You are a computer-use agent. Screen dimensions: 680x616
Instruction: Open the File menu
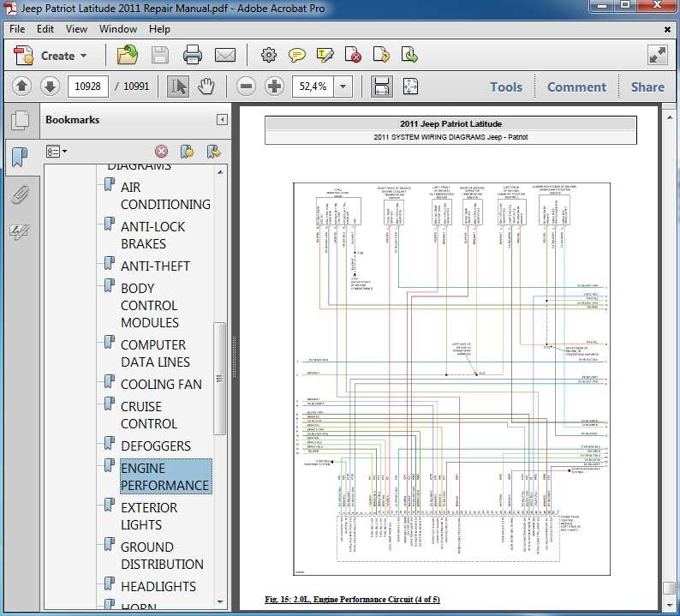click(17, 29)
